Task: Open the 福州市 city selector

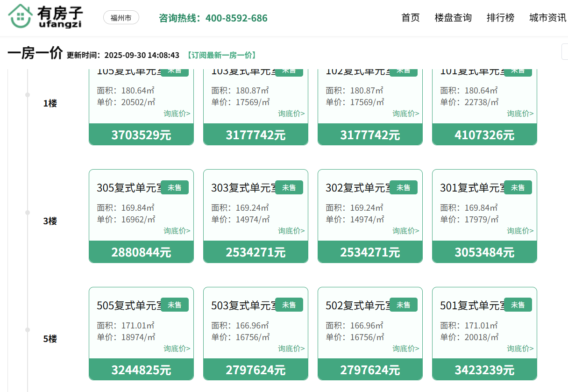Action: 121,18
